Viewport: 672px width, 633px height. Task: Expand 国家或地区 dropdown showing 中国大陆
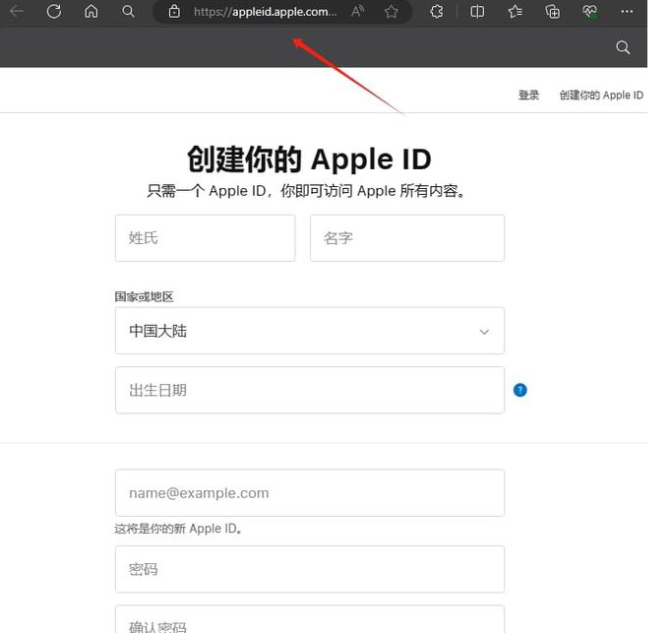click(x=309, y=331)
